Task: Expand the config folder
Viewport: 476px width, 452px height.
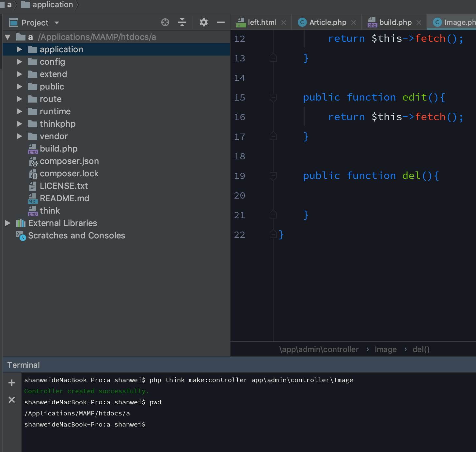Action: [x=20, y=62]
